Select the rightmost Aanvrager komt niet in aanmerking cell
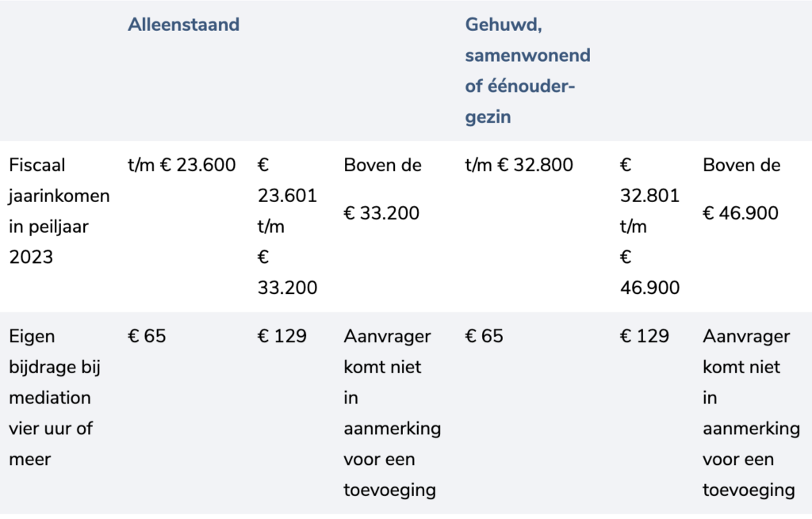Screen dimensions: 812x519 click(x=752, y=413)
